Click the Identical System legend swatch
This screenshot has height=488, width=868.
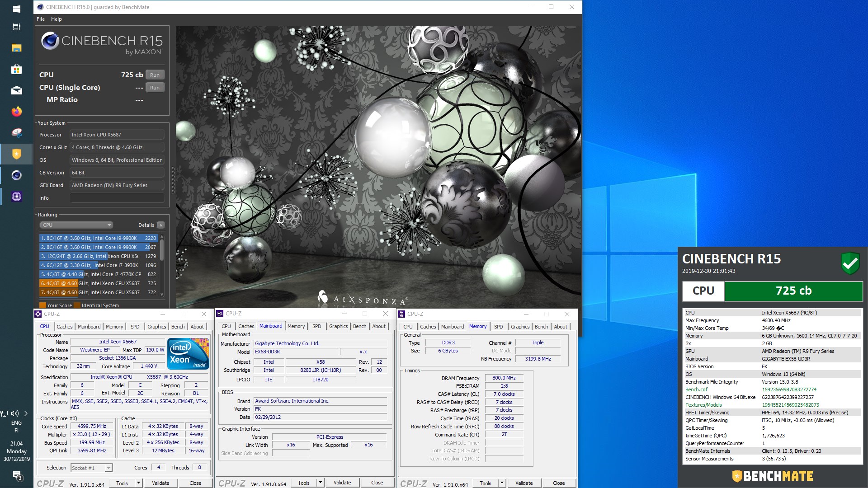77,305
